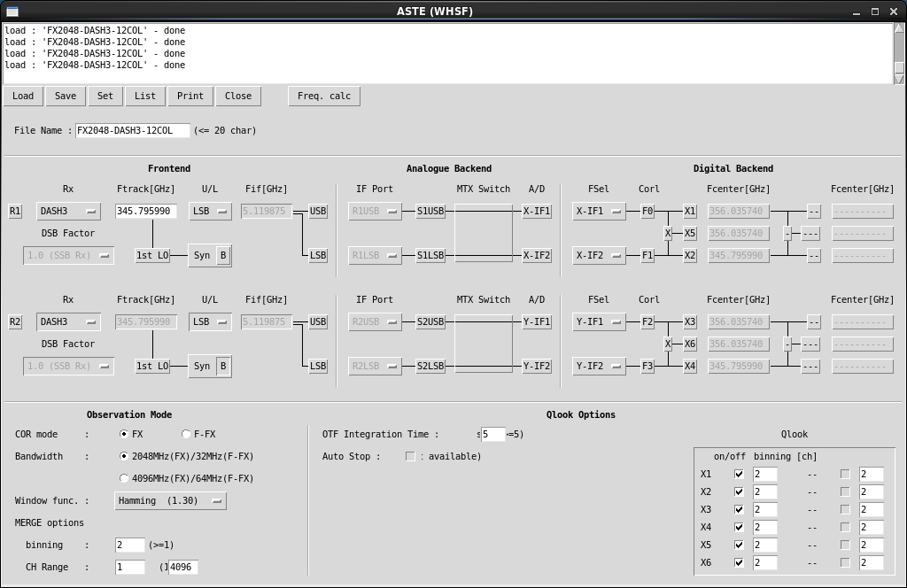The width and height of the screenshot is (907, 588).
Task: Click the Close button in the toolbar
Action: pyautogui.click(x=238, y=96)
